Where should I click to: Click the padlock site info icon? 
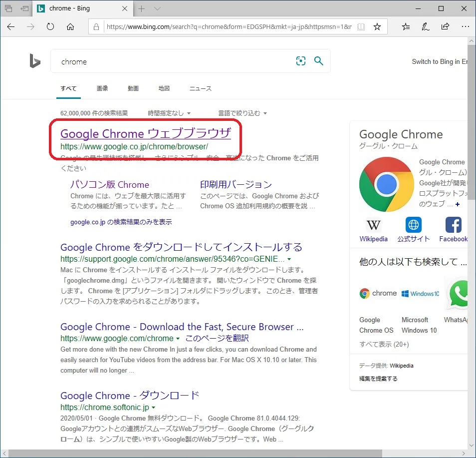(96, 27)
